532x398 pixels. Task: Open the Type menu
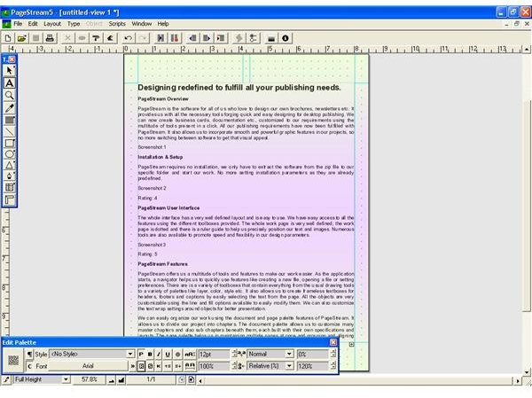point(74,24)
